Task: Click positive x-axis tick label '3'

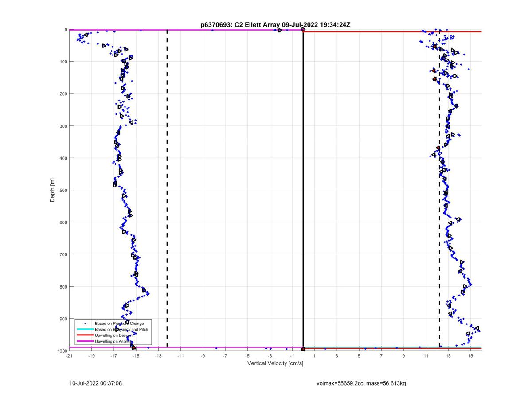Action: click(336, 356)
